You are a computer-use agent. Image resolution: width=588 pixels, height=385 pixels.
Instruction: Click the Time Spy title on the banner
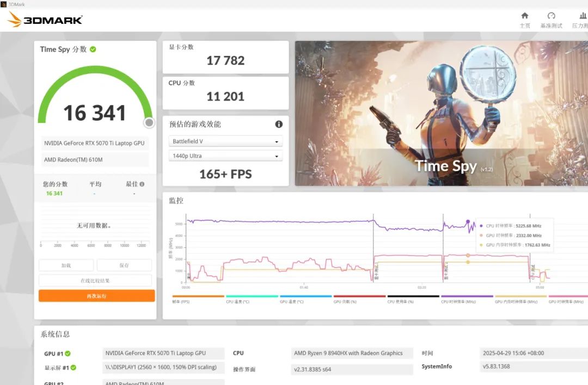pyautogui.click(x=446, y=166)
